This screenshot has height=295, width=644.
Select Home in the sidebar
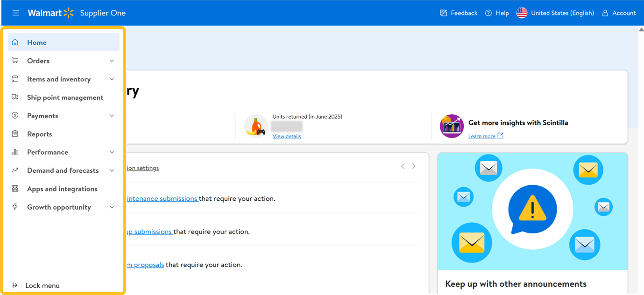(x=64, y=42)
